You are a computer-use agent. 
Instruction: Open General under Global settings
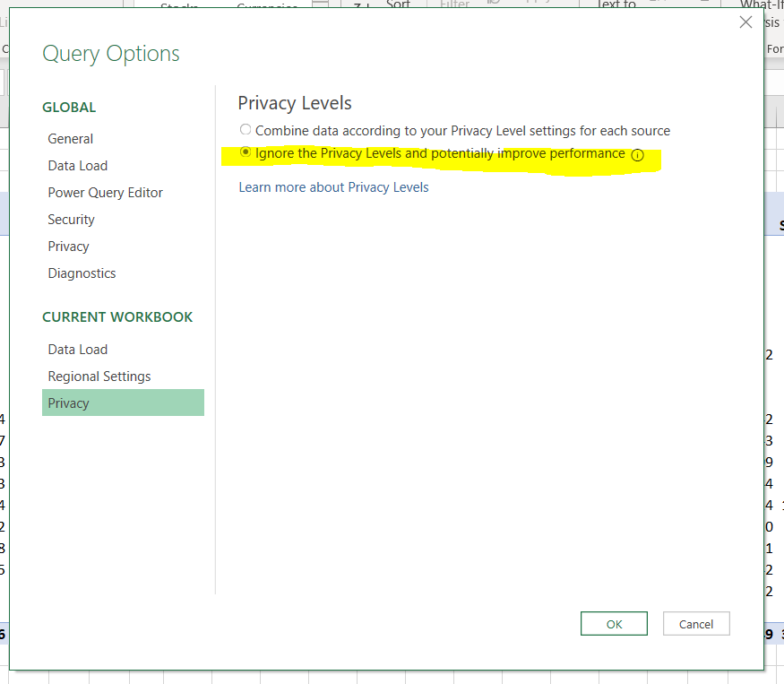pyautogui.click(x=71, y=139)
